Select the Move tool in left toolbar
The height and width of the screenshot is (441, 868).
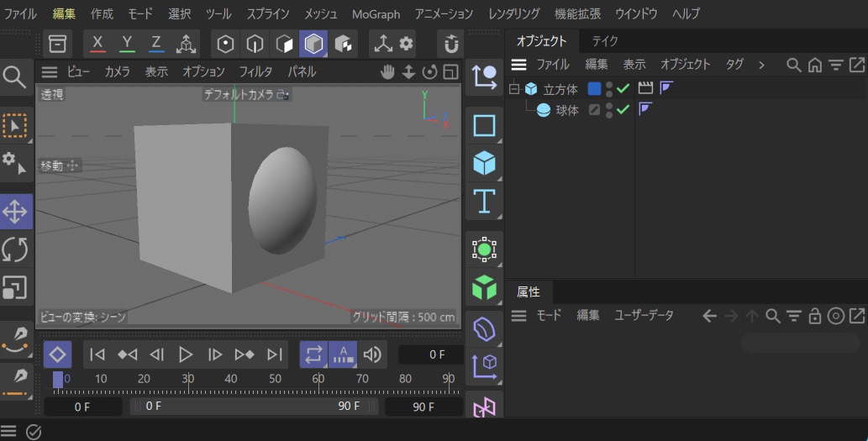(x=15, y=212)
